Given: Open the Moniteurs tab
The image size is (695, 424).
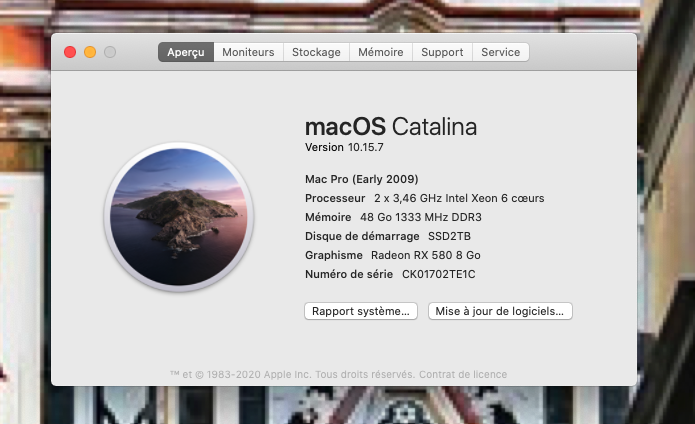Looking at the screenshot, I should [x=248, y=52].
